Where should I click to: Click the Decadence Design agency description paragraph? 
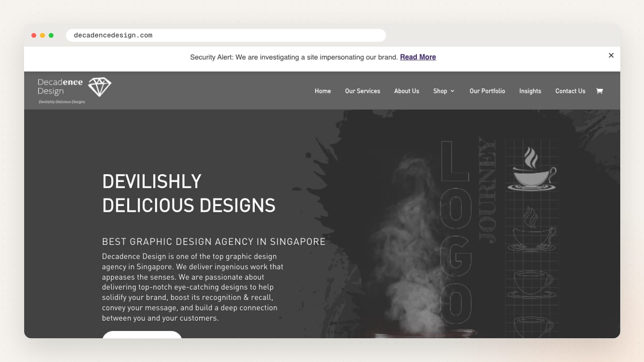193,287
